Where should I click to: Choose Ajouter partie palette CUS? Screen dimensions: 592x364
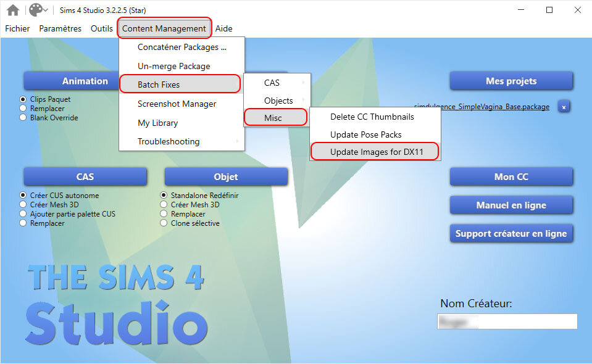click(x=23, y=214)
